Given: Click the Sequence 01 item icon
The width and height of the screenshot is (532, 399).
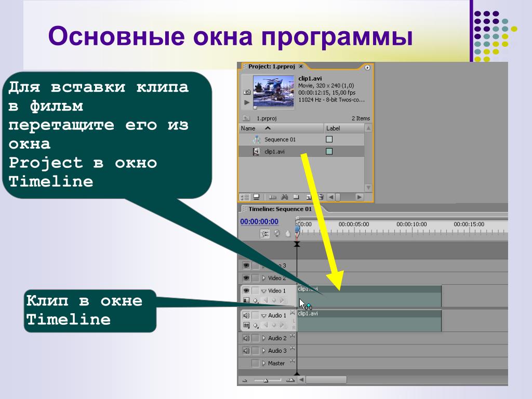Looking at the screenshot, I should pyautogui.click(x=257, y=139).
